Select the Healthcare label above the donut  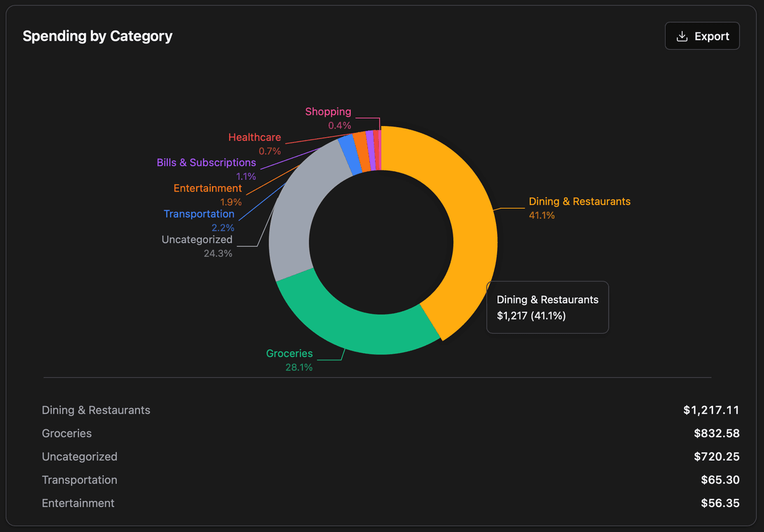255,137
